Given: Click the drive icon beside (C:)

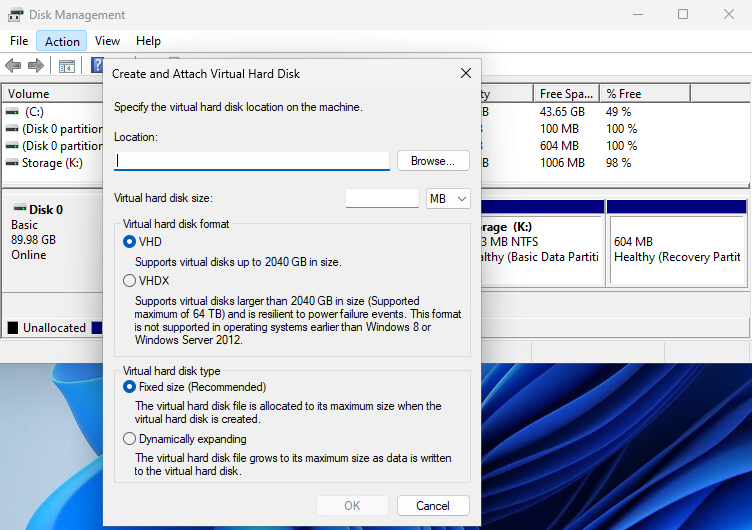Looking at the screenshot, I should [x=12, y=111].
